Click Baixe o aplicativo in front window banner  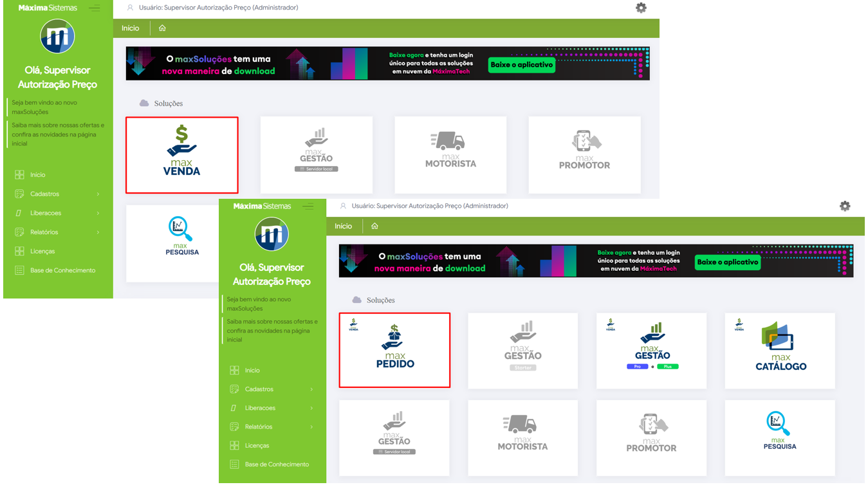point(728,262)
